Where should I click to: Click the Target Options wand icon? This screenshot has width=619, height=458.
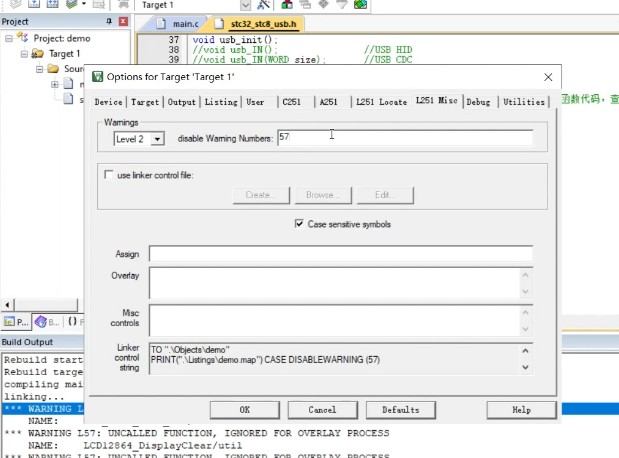pyautogui.click(x=263, y=5)
